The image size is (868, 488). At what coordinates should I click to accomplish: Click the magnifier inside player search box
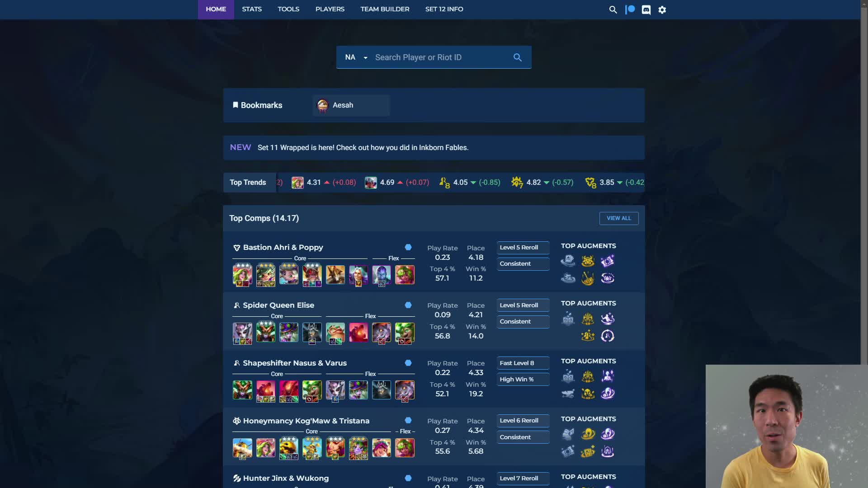point(518,57)
